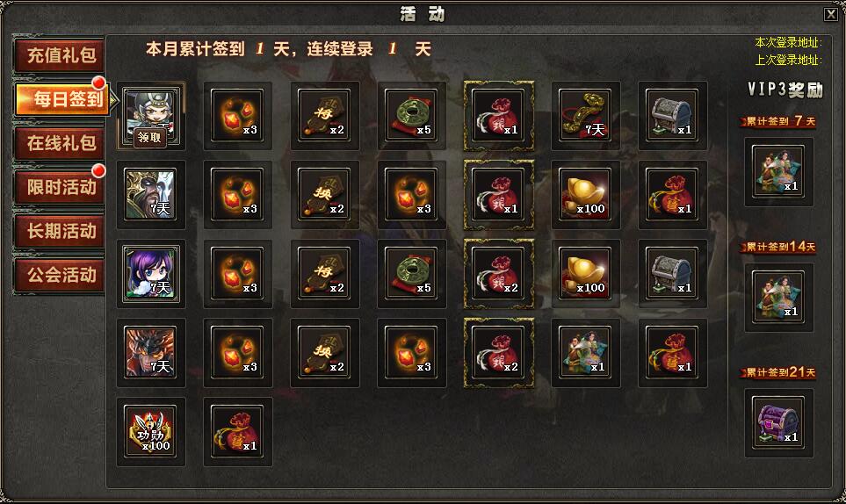The height and width of the screenshot is (504, 846).
Task: Claim the first day hero reward (领取)
Action: [149, 138]
